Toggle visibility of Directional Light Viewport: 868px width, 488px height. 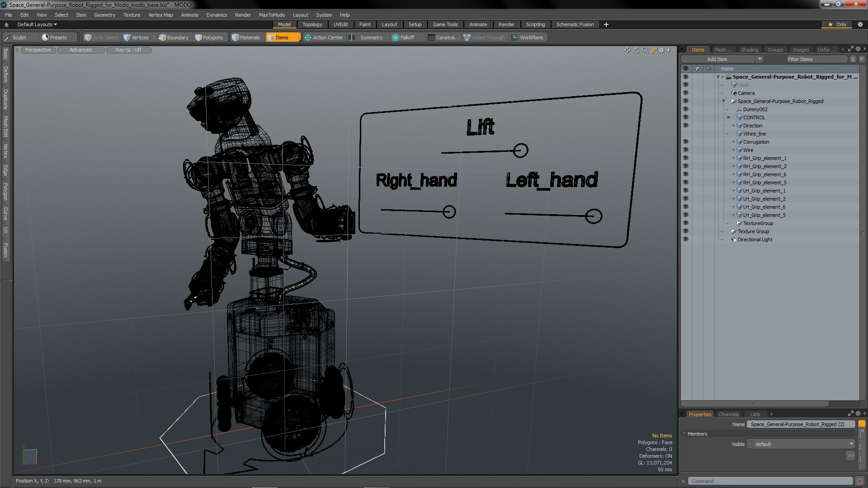click(685, 239)
